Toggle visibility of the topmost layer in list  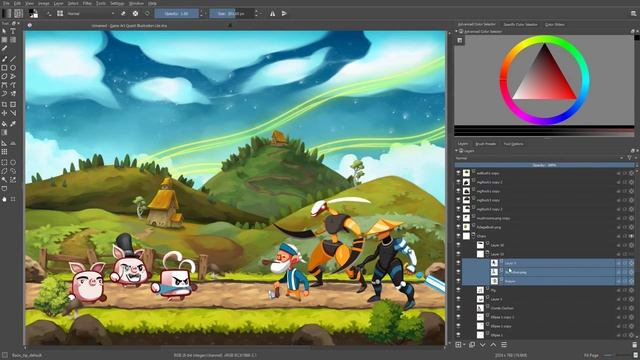pyautogui.click(x=458, y=173)
